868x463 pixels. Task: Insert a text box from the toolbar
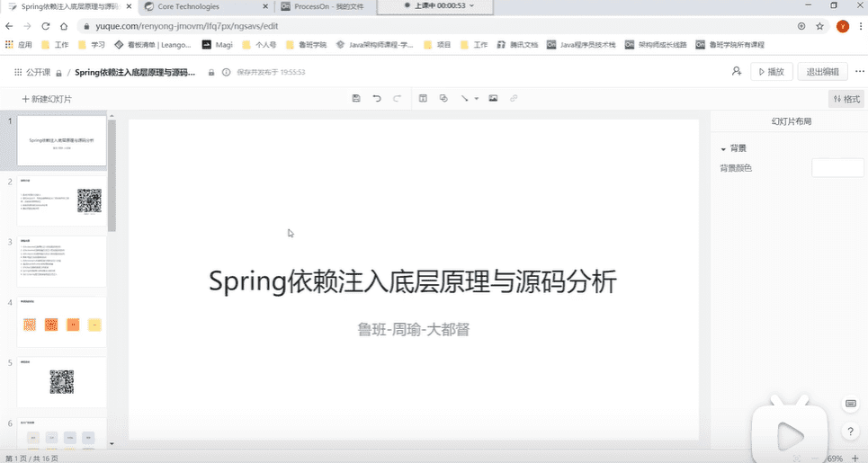[x=423, y=99]
